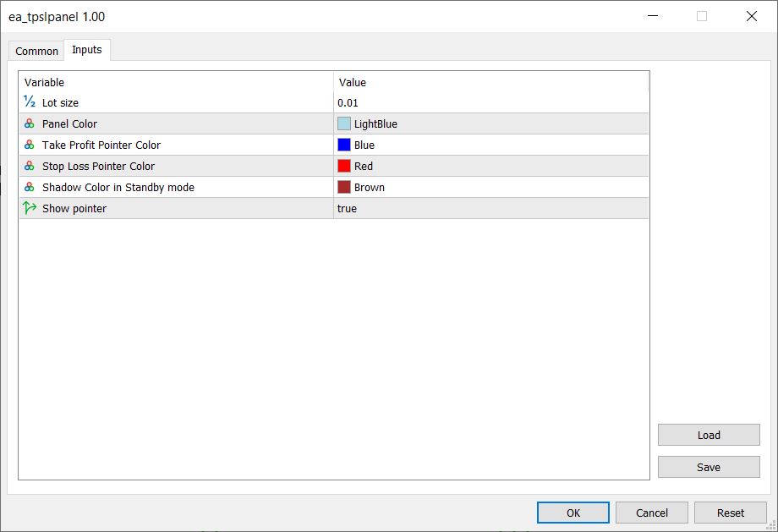The height and width of the screenshot is (532, 778).
Task: Click the Panel Color variable icon
Action: click(x=30, y=123)
